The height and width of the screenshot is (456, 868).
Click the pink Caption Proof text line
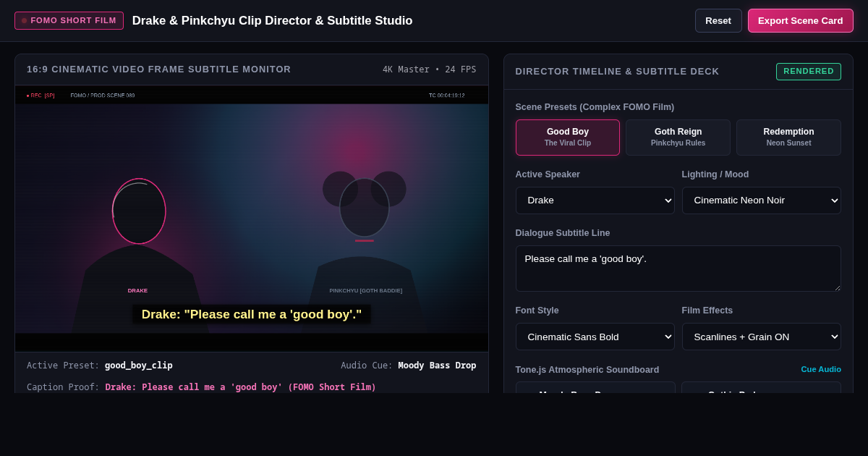coord(241,387)
